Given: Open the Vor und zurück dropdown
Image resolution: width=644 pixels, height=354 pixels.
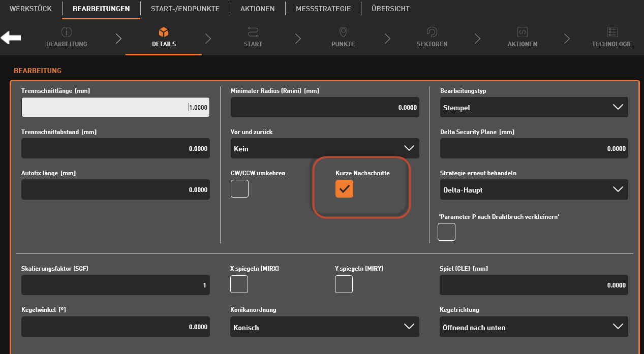Looking at the screenshot, I should 324,148.
